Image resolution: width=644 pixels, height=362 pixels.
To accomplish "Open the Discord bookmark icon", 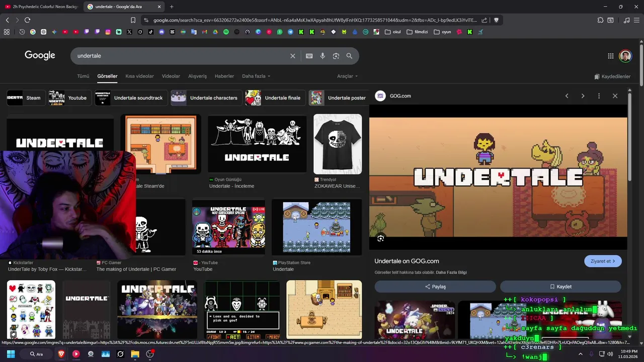I will point(162,32).
